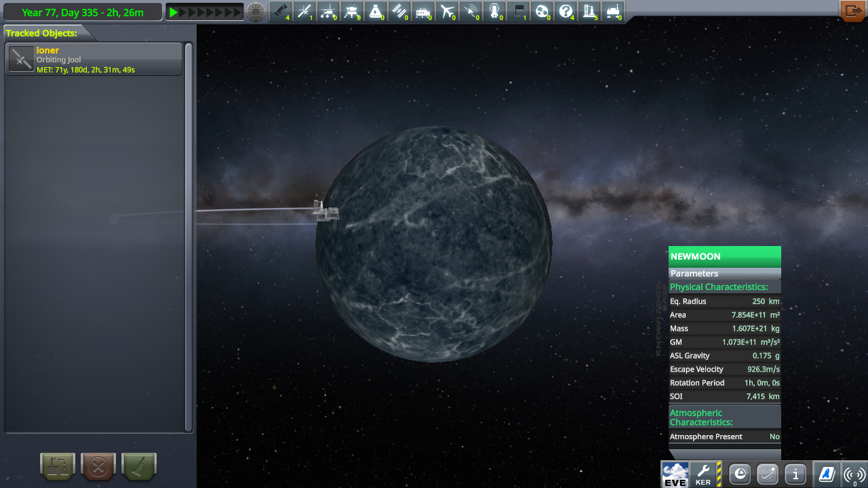Select the tracked vessel 'ioner'

coord(93,58)
